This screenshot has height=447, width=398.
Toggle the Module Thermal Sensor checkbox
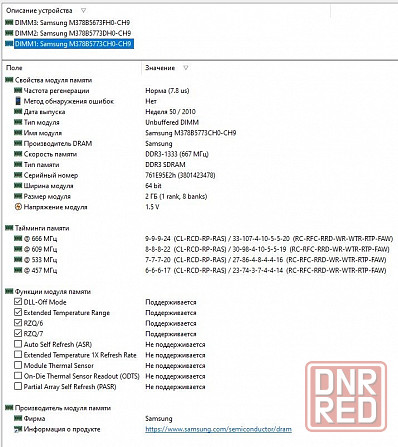click(18, 365)
